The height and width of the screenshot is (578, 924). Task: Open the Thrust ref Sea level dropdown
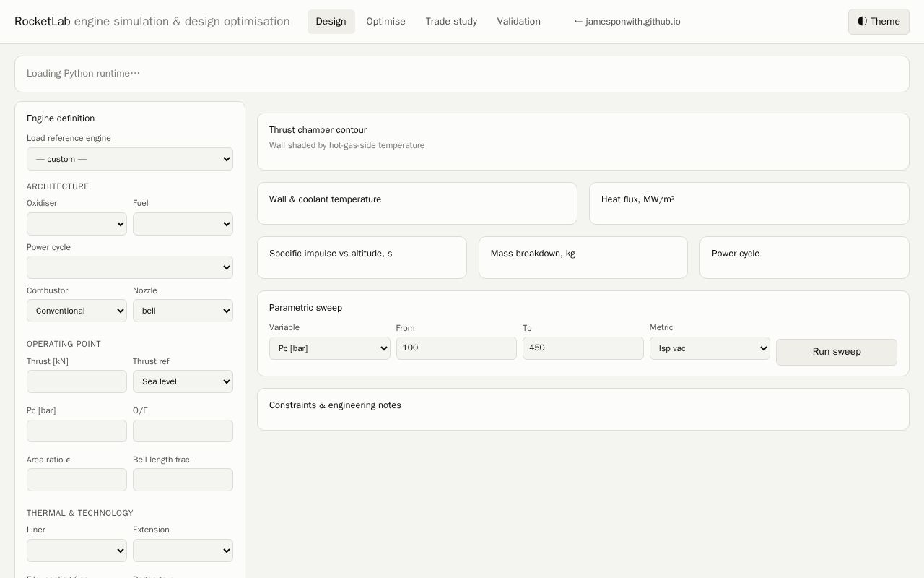coord(183,381)
